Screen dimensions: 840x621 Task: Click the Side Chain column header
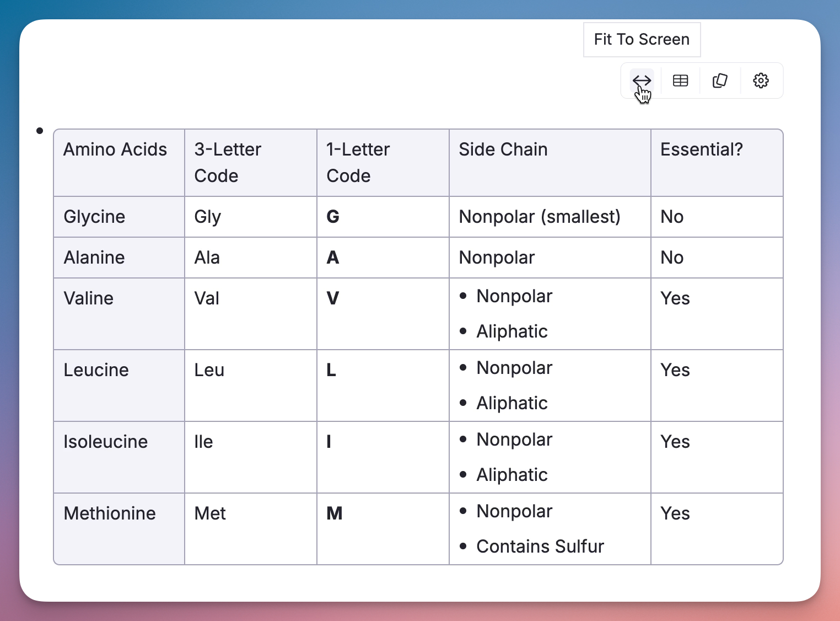503,149
